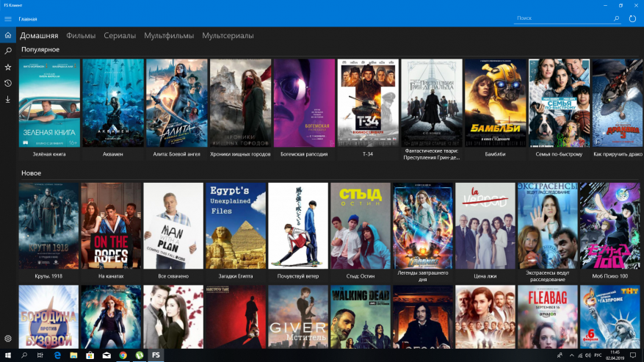Open Downloads via sidebar arrow icon
Image resolution: width=644 pixels, height=362 pixels.
8,99
